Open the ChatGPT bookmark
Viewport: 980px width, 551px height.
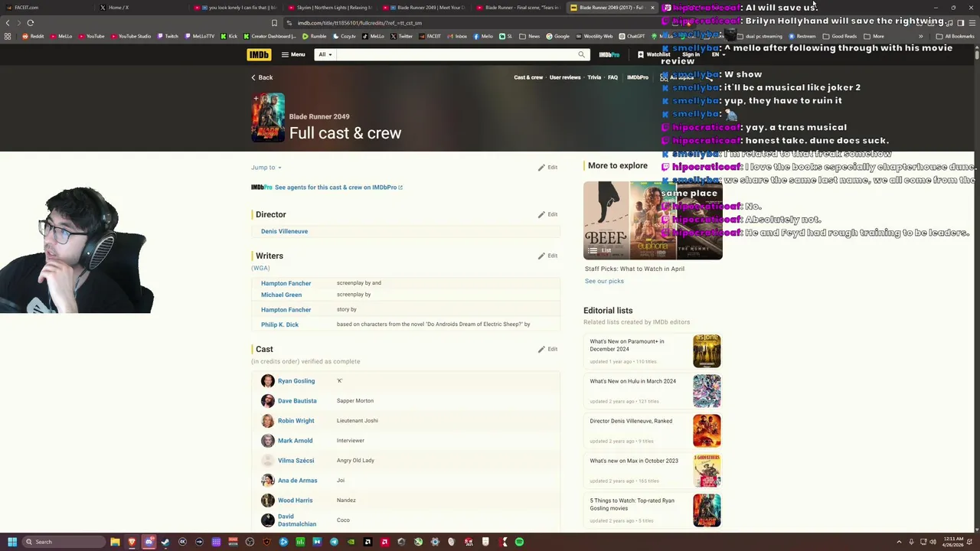(x=632, y=36)
